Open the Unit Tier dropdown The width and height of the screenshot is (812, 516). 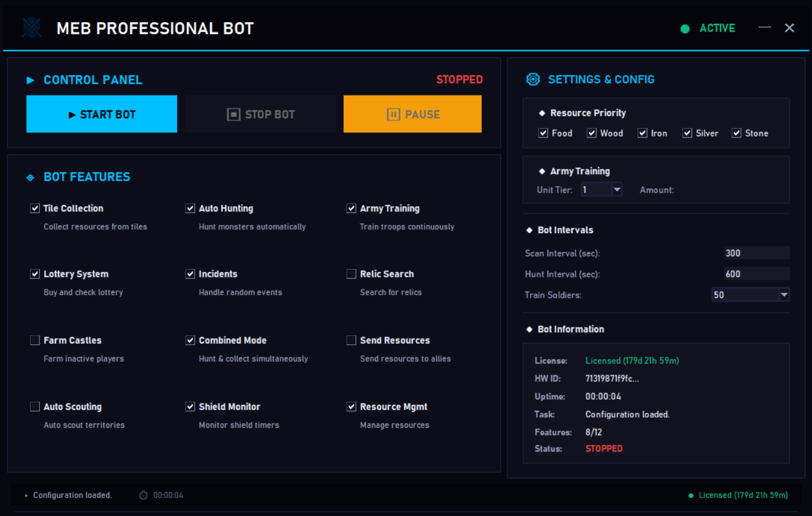tap(601, 189)
